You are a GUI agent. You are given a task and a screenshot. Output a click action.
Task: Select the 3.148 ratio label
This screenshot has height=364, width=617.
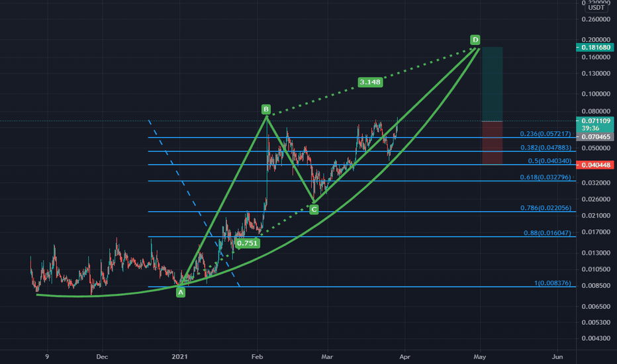pos(370,82)
